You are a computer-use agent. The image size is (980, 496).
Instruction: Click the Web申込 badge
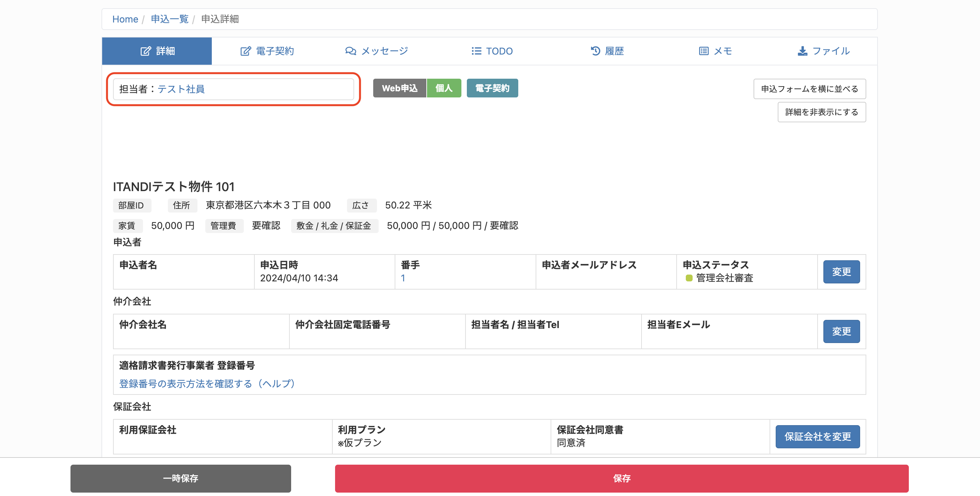399,88
